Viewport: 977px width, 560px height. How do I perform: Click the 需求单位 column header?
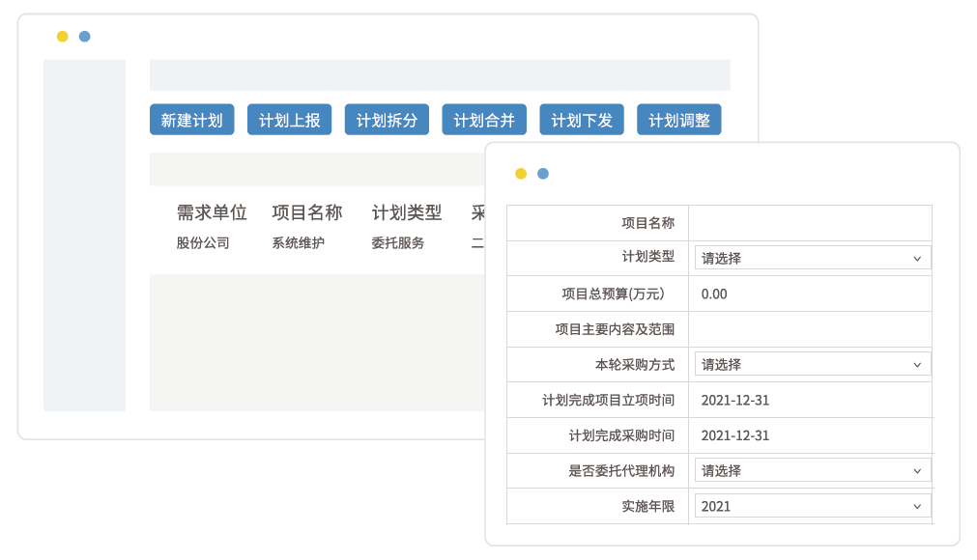[x=212, y=212]
